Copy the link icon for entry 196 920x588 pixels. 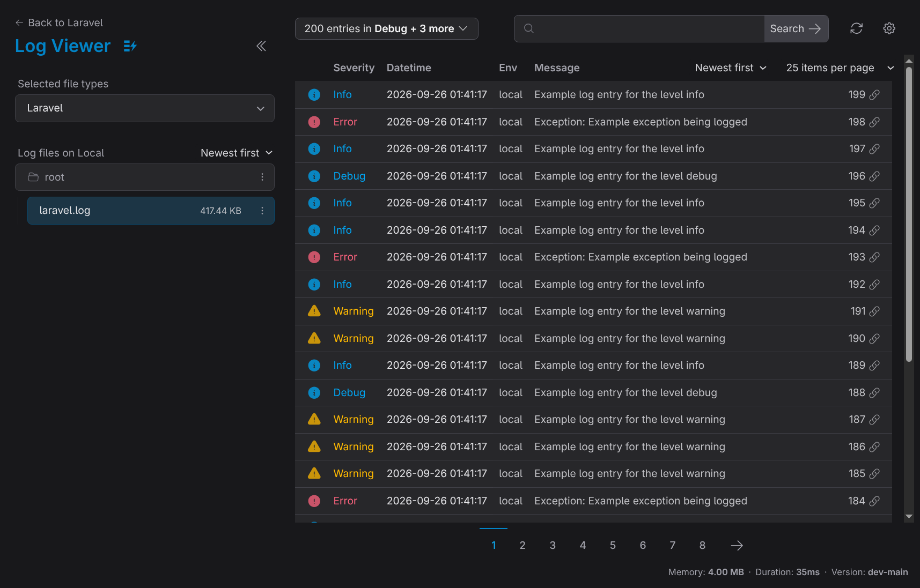coord(874,176)
